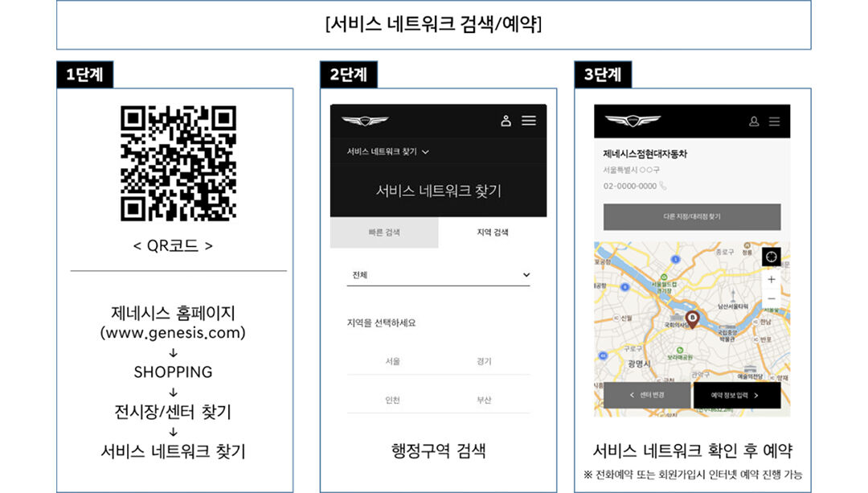The width and height of the screenshot is (868, 493).
Task: Select 부산 in the region list
Action: pyautogui.click(x=484, y=400)
